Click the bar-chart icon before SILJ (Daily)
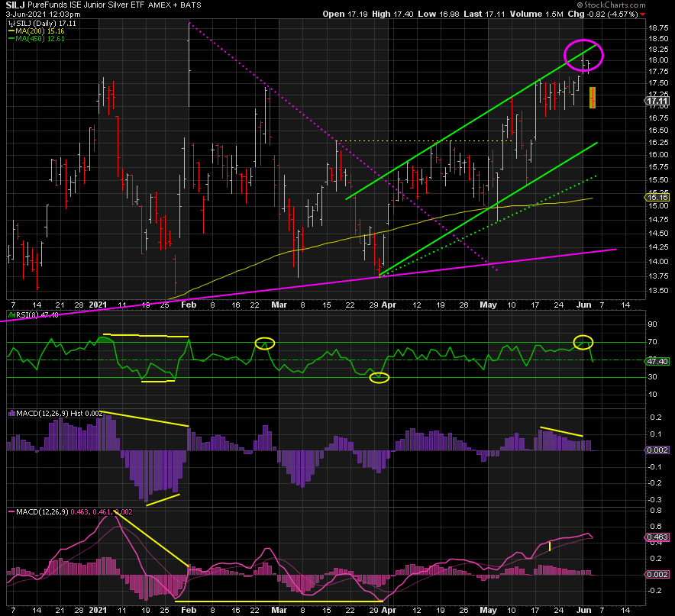 tap(11, 24)
